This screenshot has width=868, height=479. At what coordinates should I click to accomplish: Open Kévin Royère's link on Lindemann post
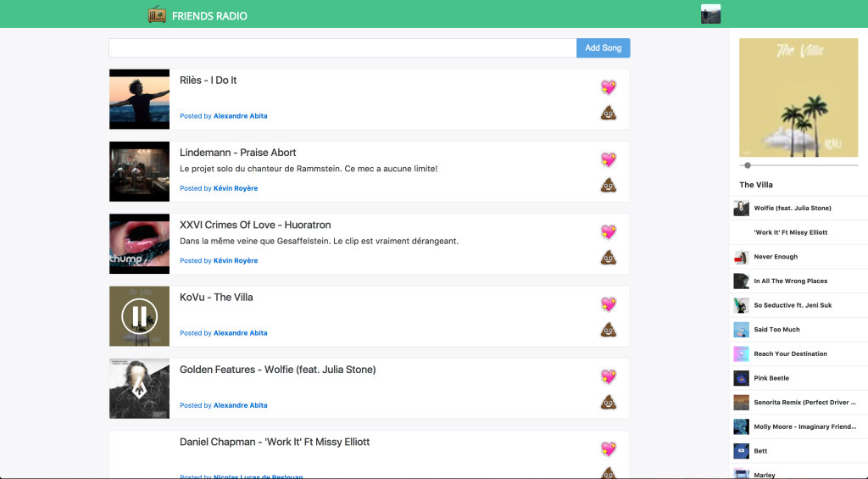pyautogui.click(x=235, y=188)
